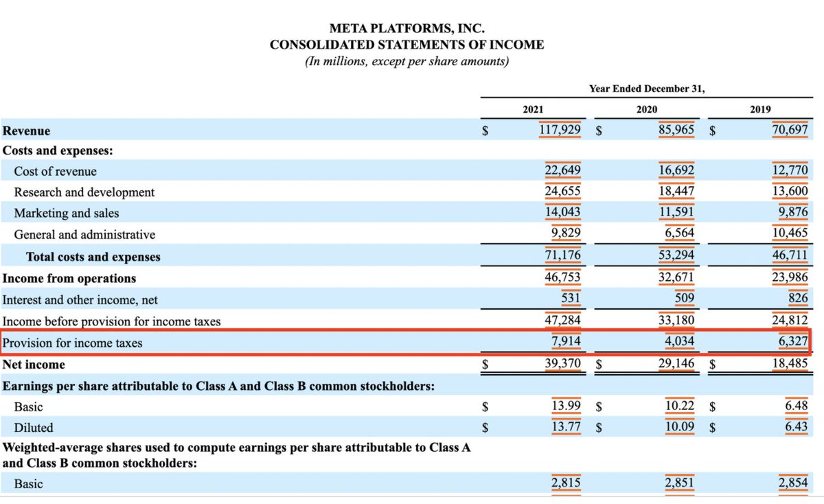This screenshot has width=824, height=504.
Task: Click 2019 Income from operations 23,986
Action: point(790,277)
